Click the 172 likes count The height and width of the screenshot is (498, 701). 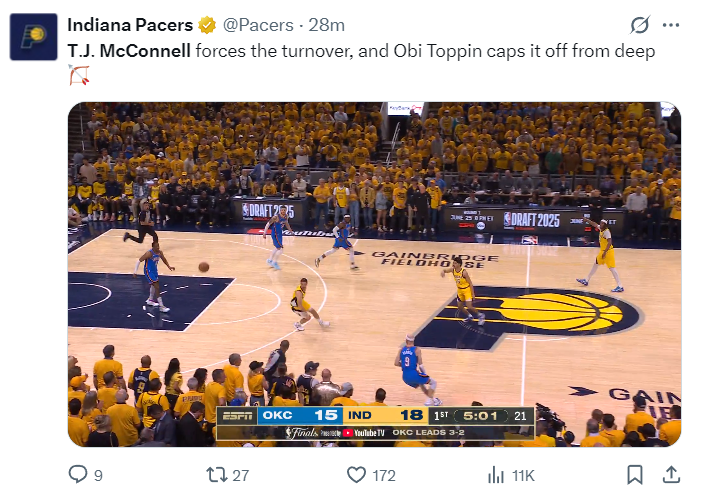pos(384,476)
